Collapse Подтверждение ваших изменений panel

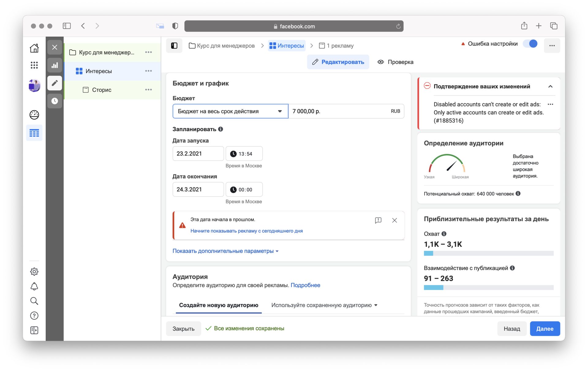(550, 87)
